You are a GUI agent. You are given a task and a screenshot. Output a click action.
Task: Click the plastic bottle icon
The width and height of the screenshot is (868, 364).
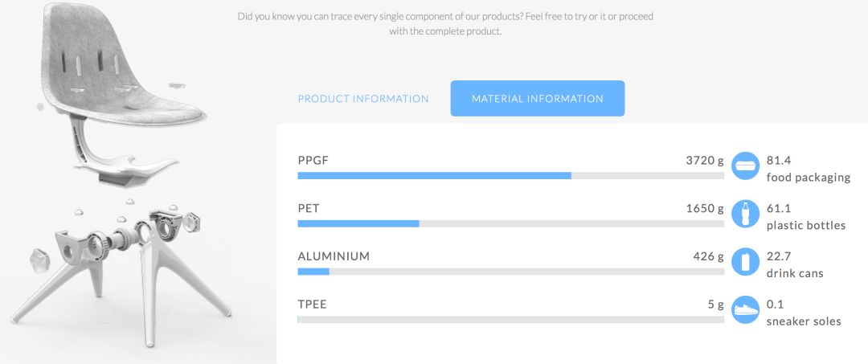(x=745, y=214)
